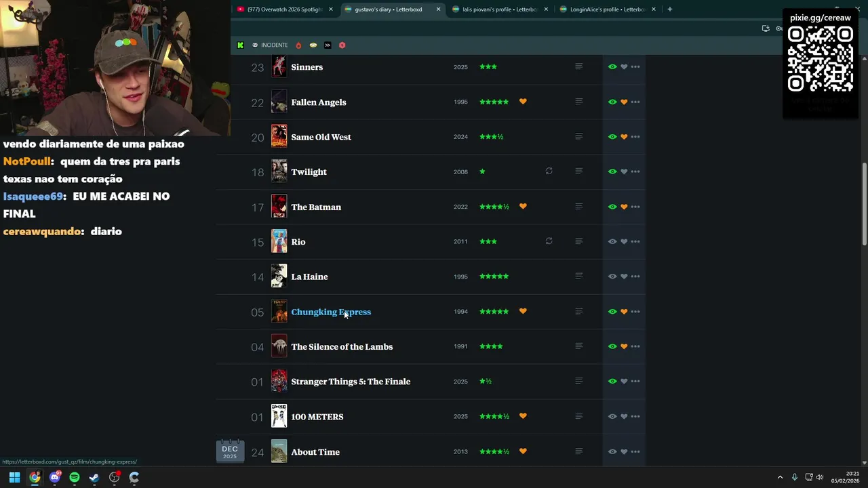Open more options menu for Same Old West row
The width and height of the screenshot is (868, 488).
click(635, 137)
